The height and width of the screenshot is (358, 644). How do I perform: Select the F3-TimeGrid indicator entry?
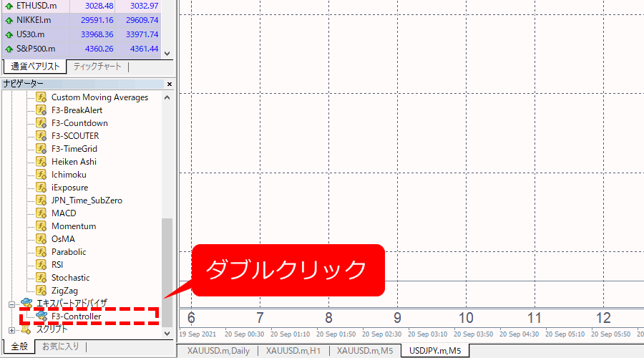click(x=74, y=149)
